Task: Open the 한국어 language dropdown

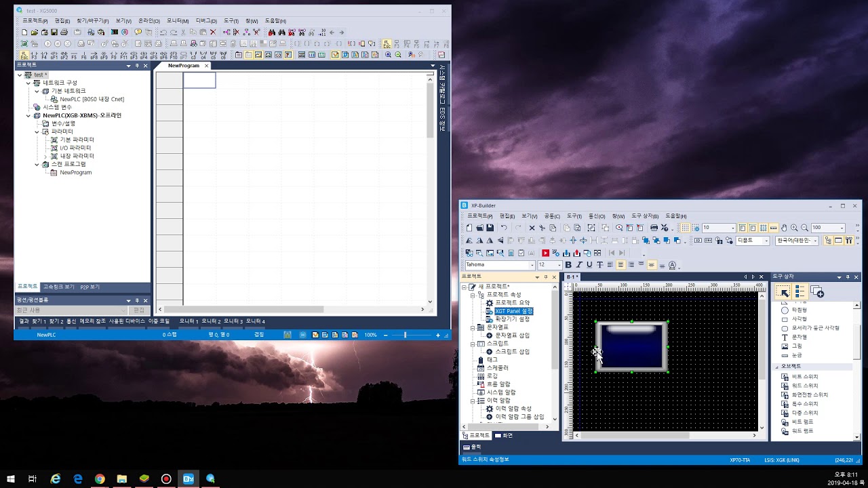Action: [x=815, y=240]
